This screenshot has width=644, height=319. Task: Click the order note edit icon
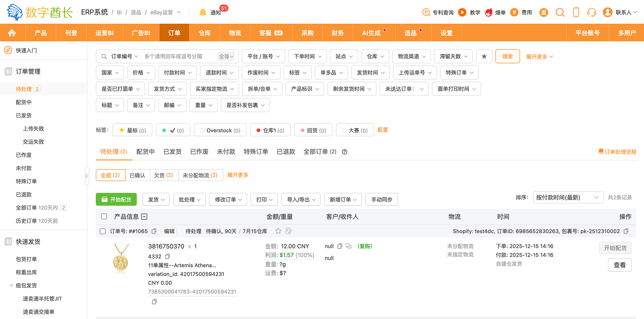(289, 231)
